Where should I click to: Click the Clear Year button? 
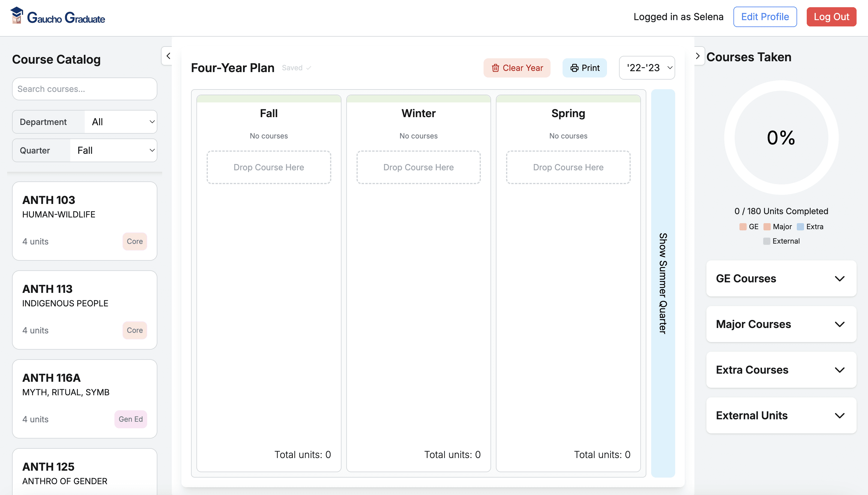coord(517,68)
